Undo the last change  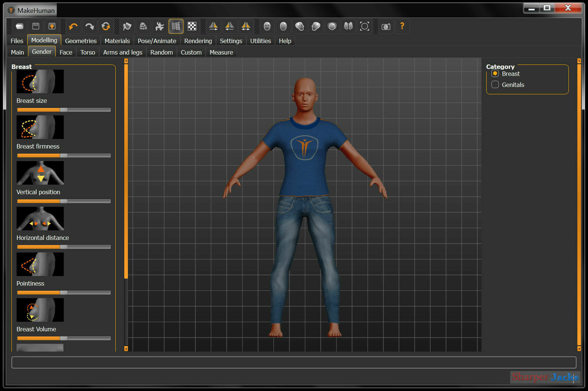(x=73, y=26)
